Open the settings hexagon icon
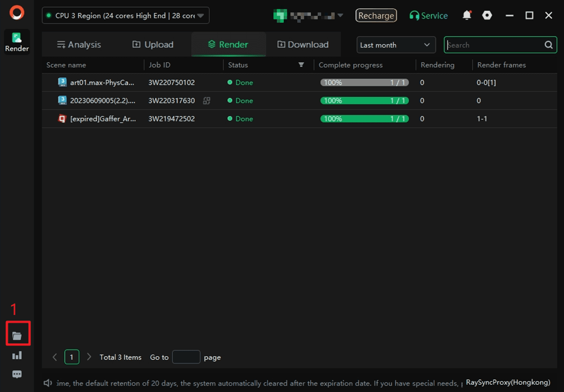This screenshot has height=392, width=564. click(x=487, y=15)
